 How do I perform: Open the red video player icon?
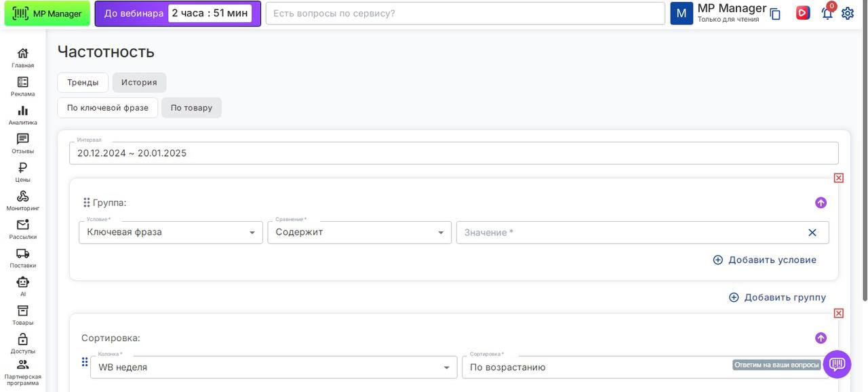coord(803,13)
